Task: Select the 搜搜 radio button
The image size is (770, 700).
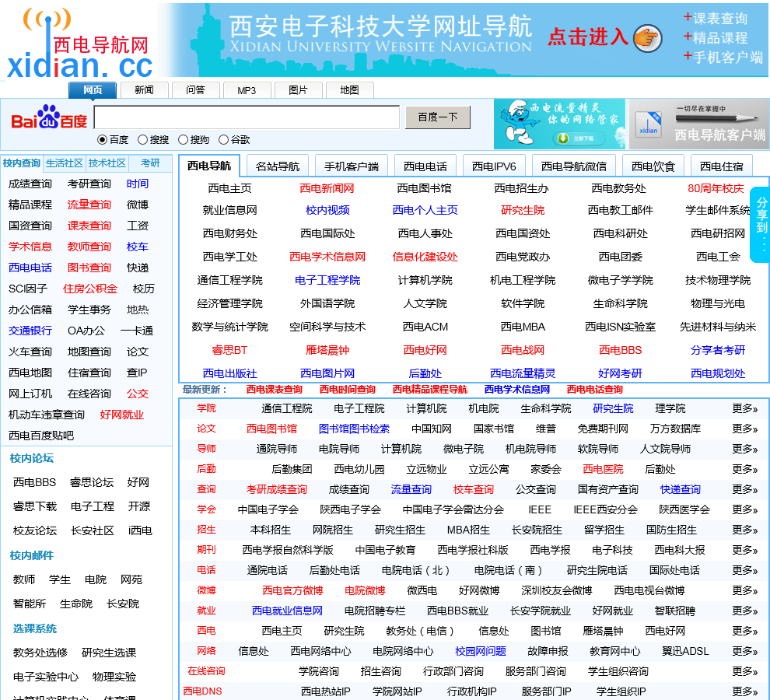Action: tap(142, 140)
